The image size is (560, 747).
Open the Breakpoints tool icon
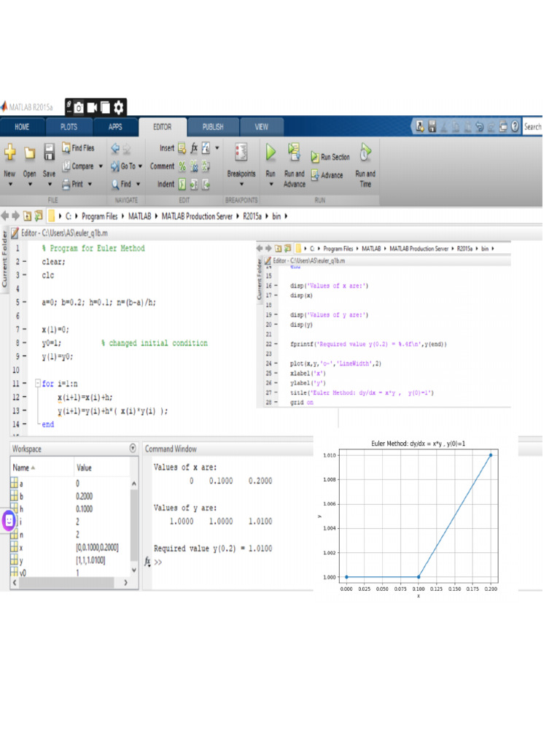pos(241,152)
